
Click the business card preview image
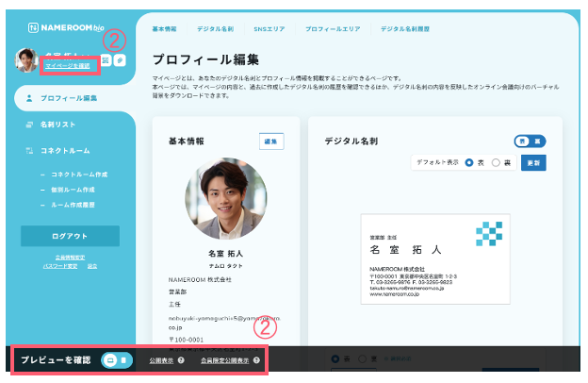pyautogui.click(x=435, y=259)
